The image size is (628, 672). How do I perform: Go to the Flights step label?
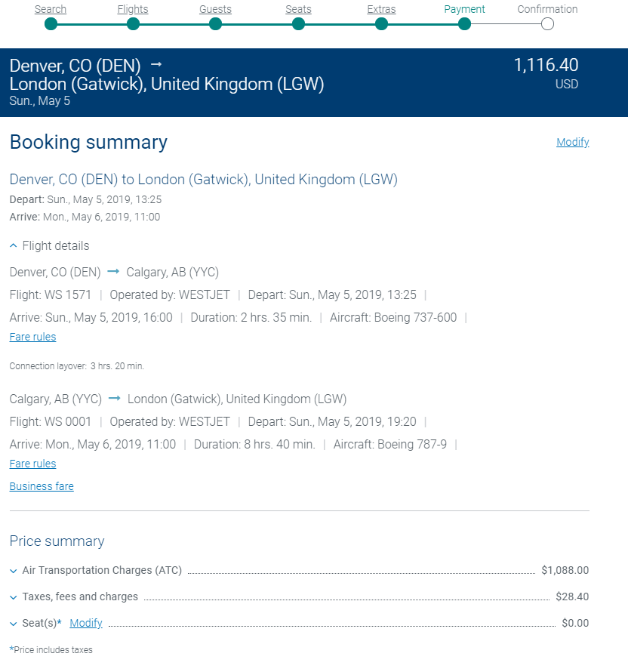133,10
